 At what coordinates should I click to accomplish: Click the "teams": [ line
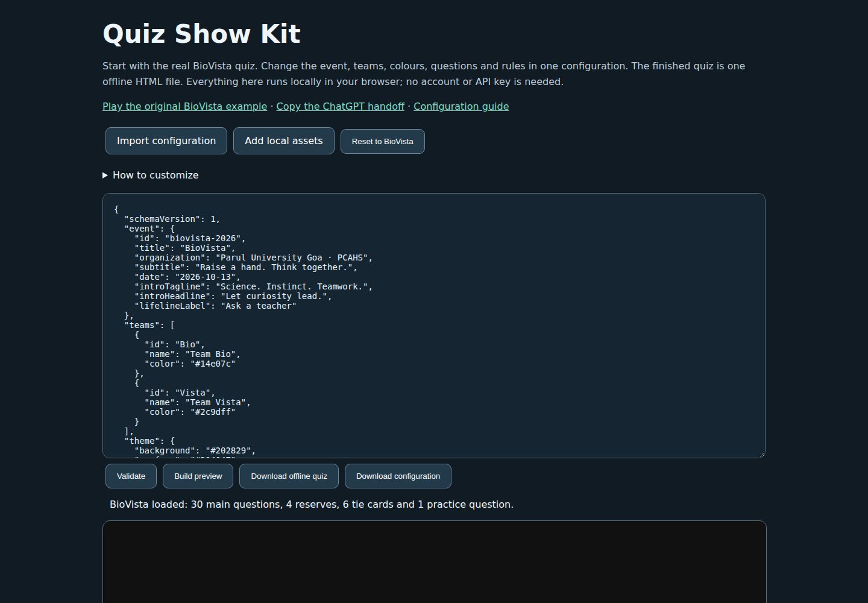[x=149, y=325]
